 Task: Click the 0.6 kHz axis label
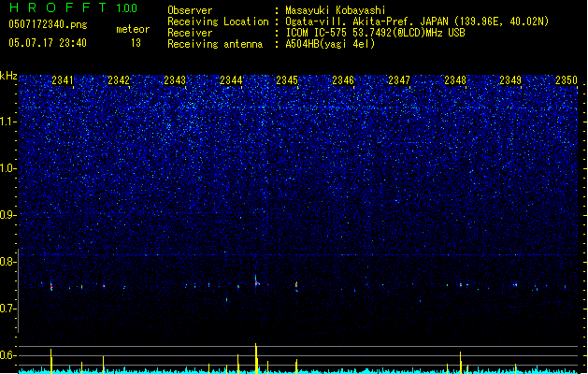pyautogui.click(x=7, y=355)
